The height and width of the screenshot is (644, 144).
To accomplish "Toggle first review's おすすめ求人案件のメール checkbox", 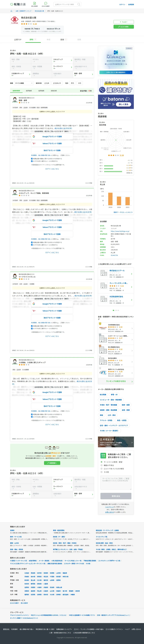I will (32, 161).
